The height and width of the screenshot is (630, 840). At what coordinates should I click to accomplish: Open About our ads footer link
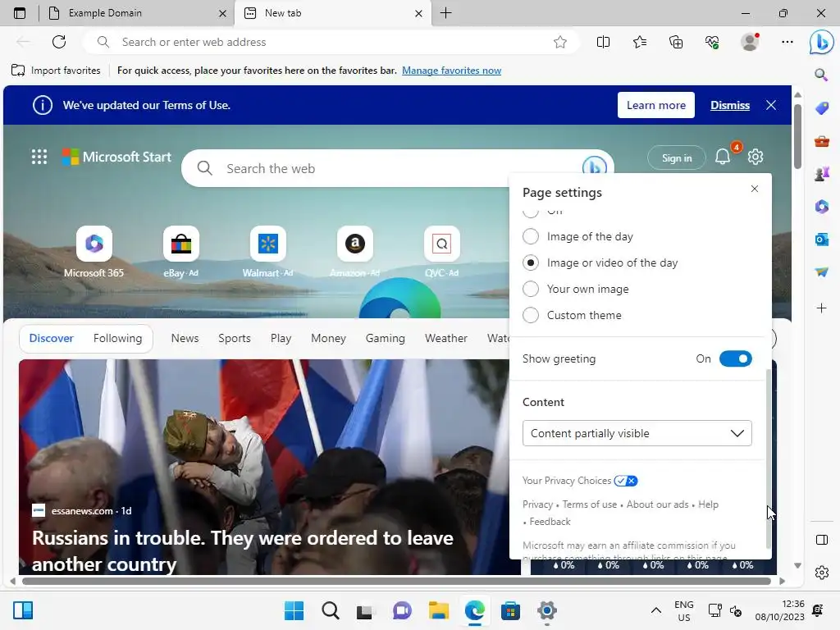[x=657, y=504]
